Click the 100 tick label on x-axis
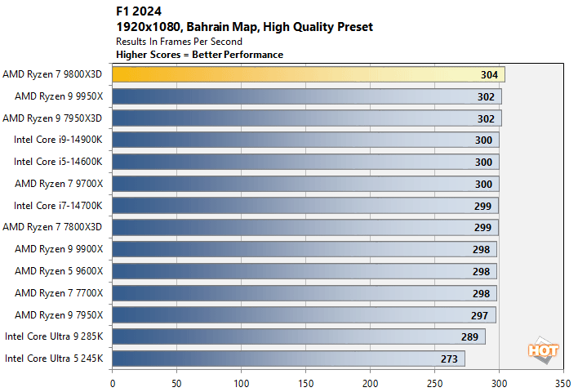Screen dimensions: 578x392 [x=241, y=384]
